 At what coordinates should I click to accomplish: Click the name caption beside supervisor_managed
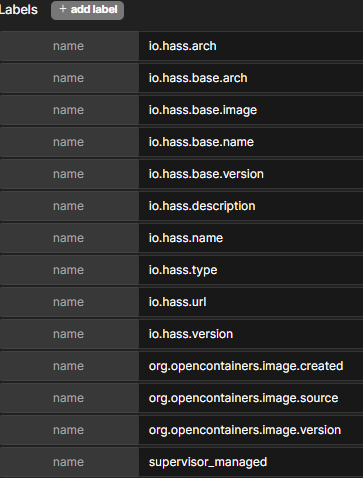click(68, 462)
